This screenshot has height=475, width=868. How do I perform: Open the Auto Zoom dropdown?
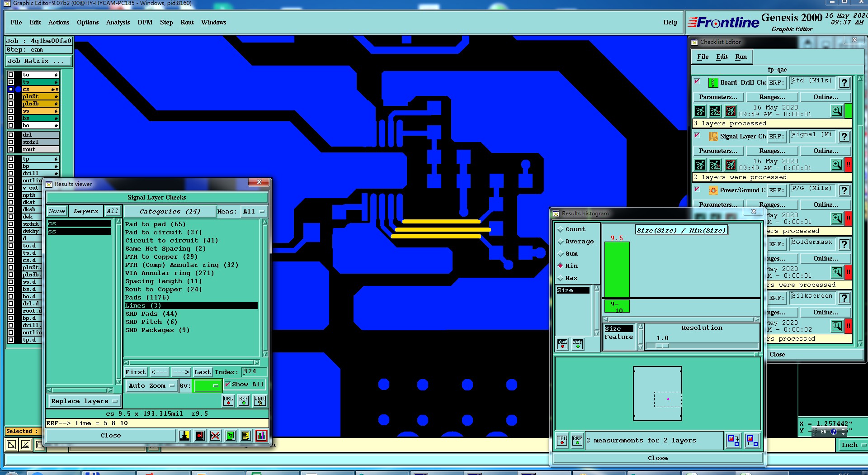[151, 385]
